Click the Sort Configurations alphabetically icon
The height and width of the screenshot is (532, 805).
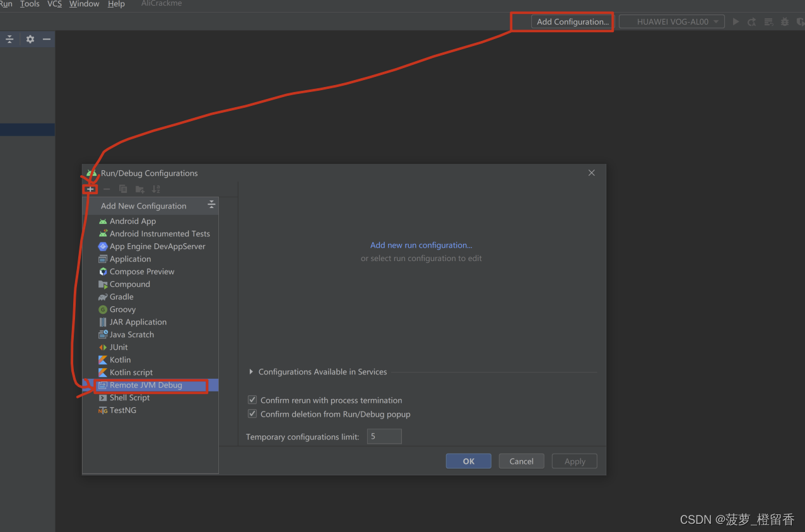(156, 189)
